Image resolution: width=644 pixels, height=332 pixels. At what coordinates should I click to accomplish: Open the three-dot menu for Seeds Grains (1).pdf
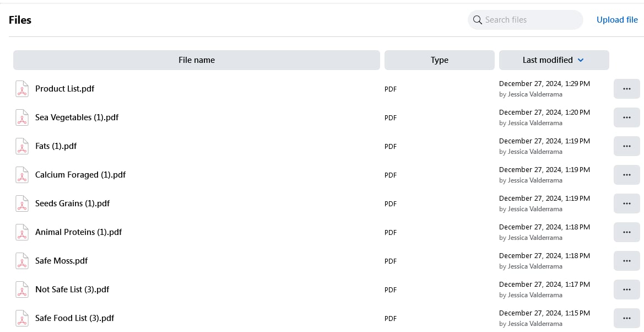[x=626, y=204]
